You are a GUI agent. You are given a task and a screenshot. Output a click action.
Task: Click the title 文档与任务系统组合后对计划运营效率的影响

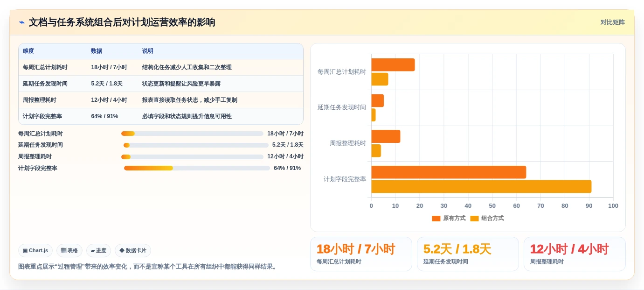[122, 22]
